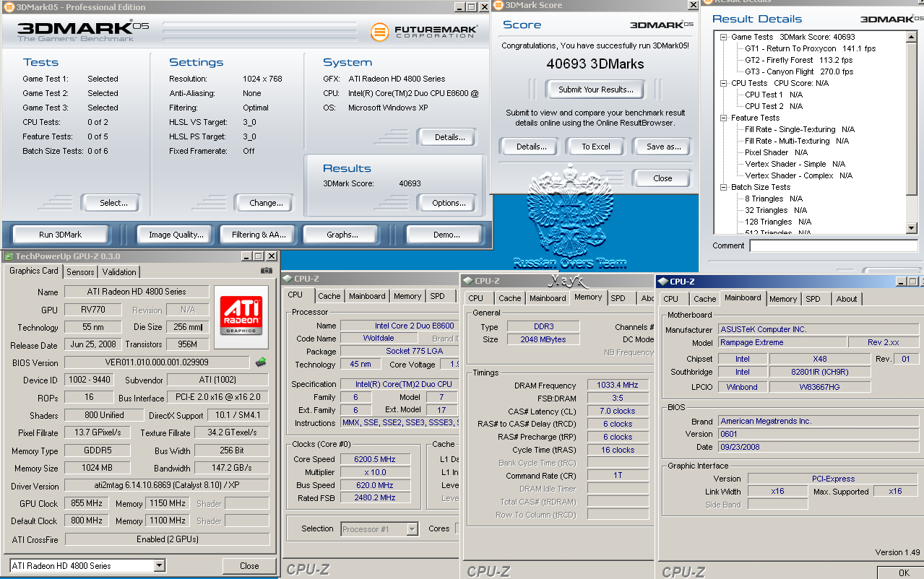The height and width of the screenshot is (579, 924).
Task: Click Save as in the Score window
Action: 662,147
